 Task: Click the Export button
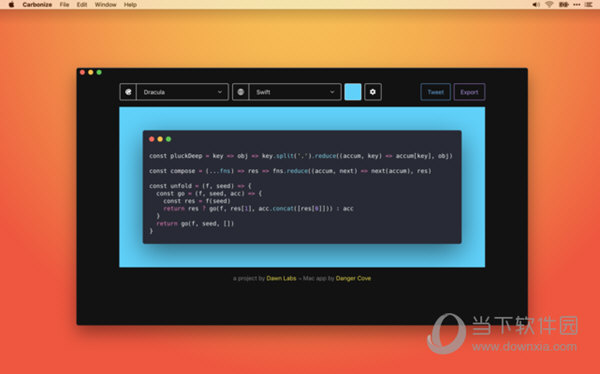tap(469, 92)
